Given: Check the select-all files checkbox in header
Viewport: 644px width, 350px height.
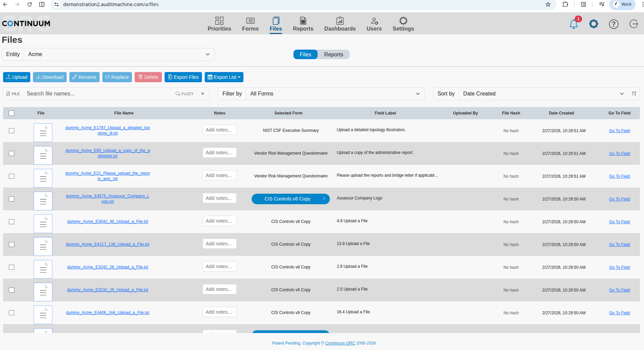Looking at the screenshot, I should (x=12, y=113).
